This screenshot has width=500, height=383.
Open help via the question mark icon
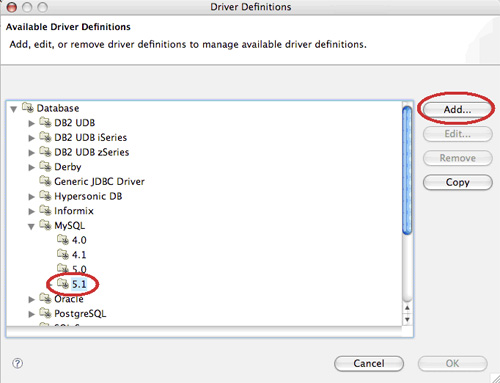[x=17, y=363]
